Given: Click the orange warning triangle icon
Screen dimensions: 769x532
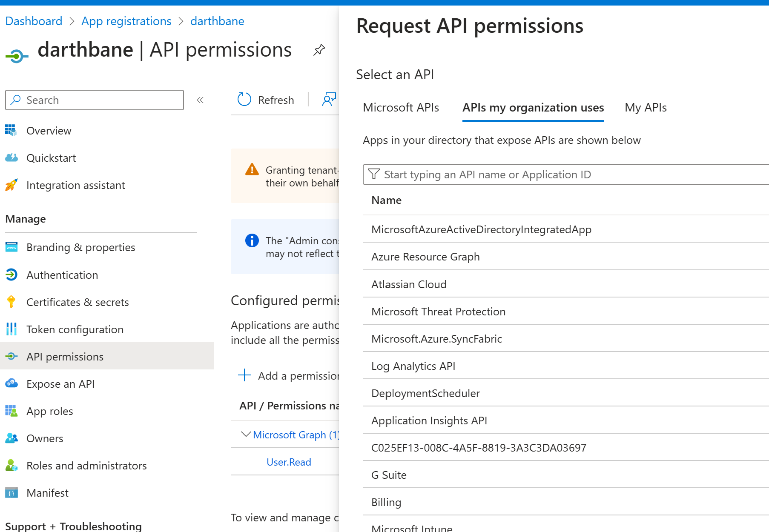Looking at the screenshot, I should coord(252,169).
